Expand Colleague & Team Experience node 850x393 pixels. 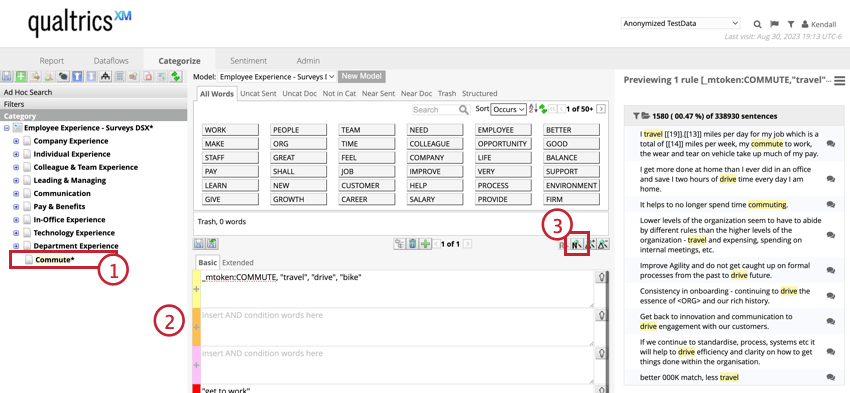point(16,167)
